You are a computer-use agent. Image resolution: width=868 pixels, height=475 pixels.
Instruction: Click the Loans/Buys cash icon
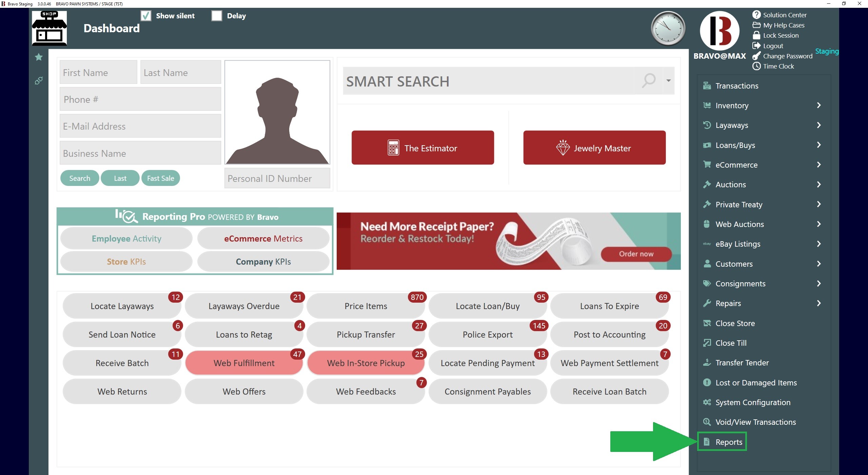[707, 145]
